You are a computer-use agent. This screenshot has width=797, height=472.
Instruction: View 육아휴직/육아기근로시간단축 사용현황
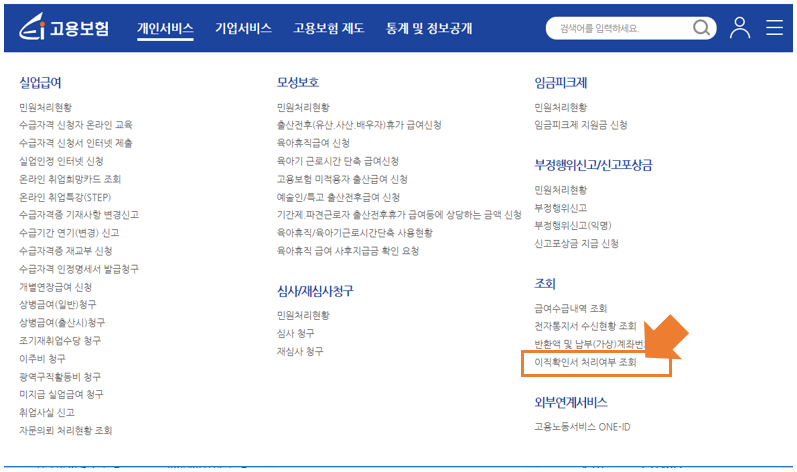click(355, 233)
